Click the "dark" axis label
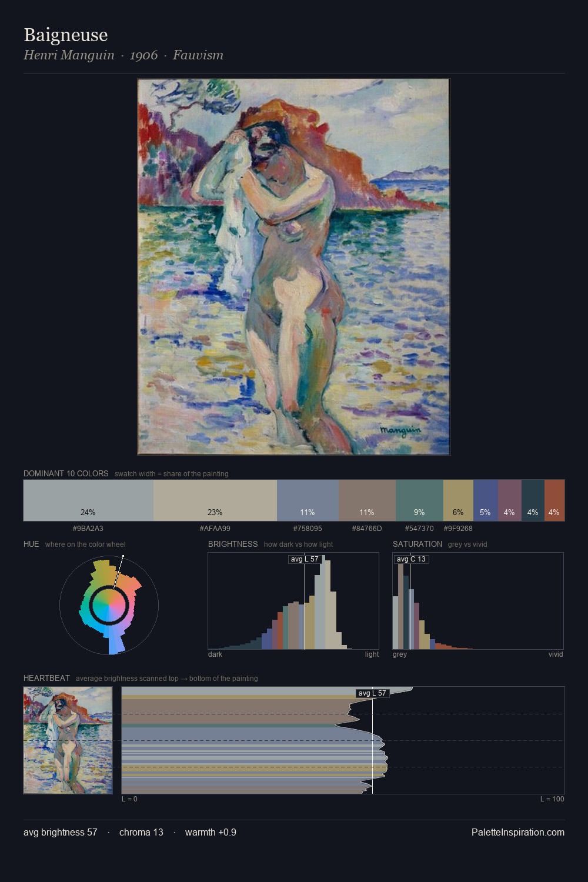The image size is (588, 882). (x=215, y=654)
